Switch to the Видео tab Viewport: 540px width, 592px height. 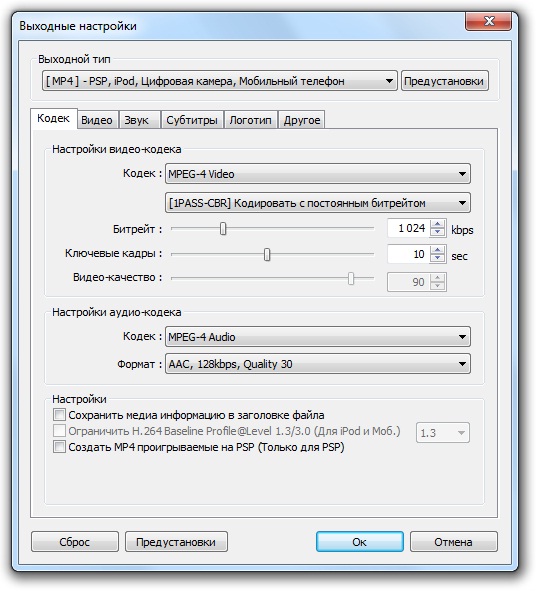pos(97,120)
